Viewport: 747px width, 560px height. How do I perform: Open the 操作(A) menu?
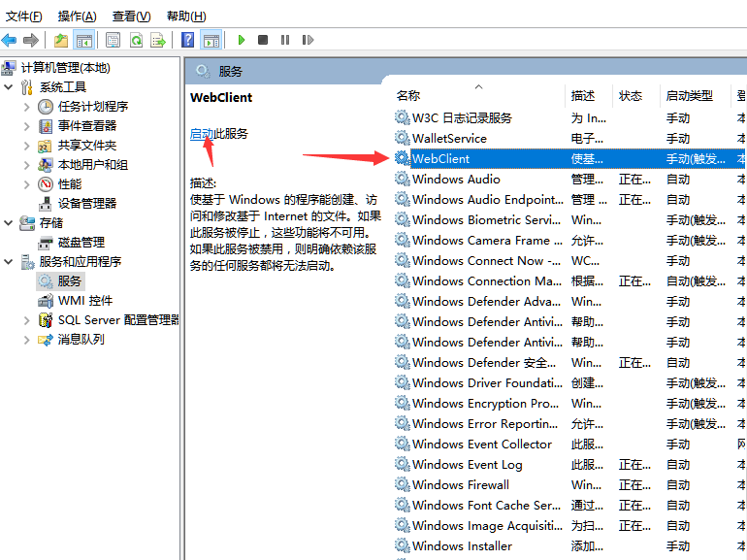pyautogui.click(x=77, y=16)
